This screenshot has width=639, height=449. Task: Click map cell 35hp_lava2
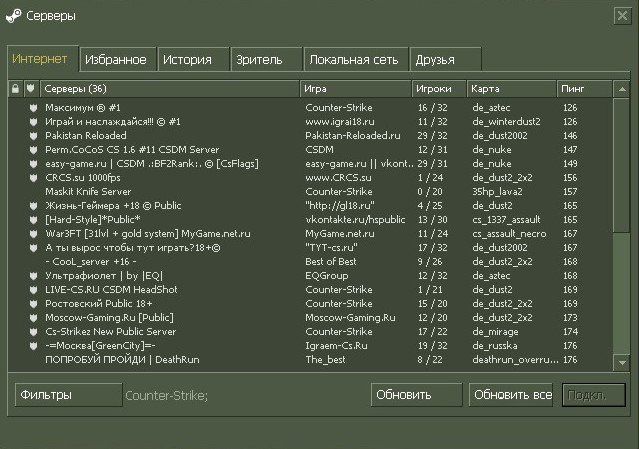497,191
